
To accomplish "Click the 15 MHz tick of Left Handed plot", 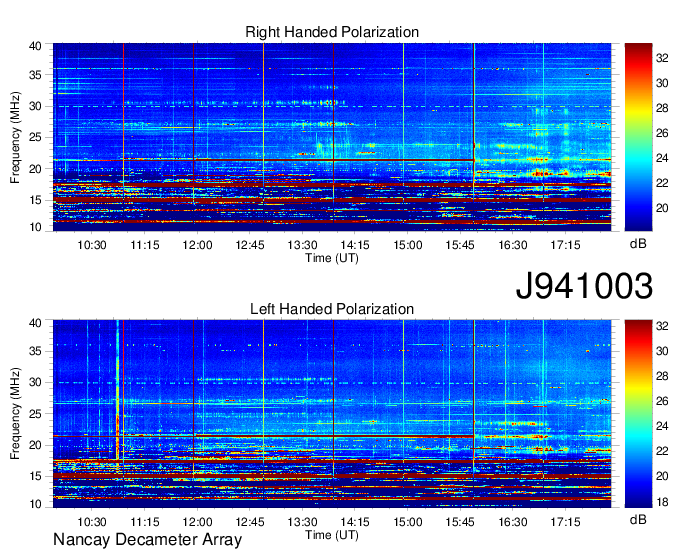I will point(35,476).
